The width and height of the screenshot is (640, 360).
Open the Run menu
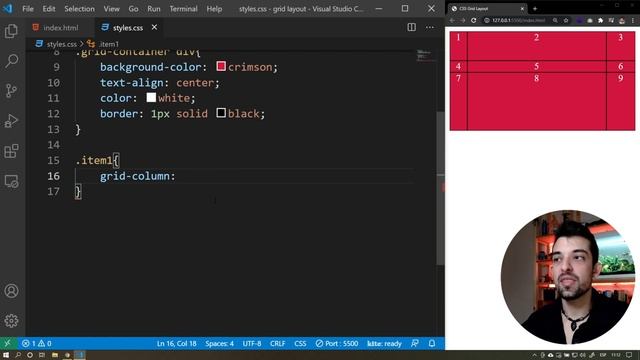[154, 9]
